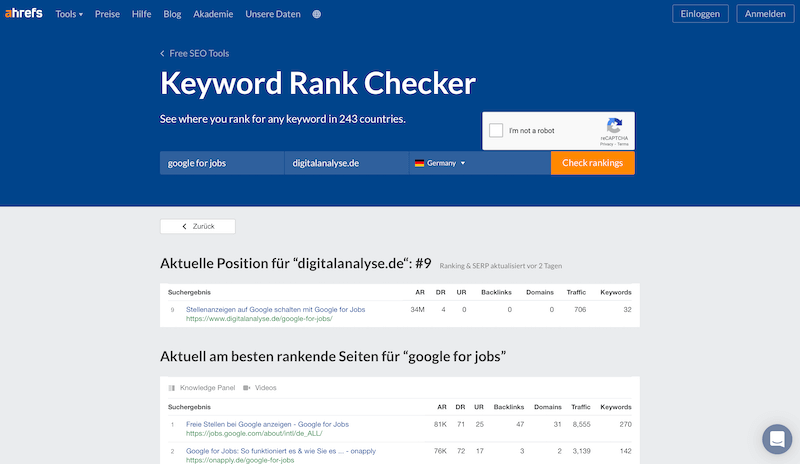The image size is (800, 464).
Task: Click the Knowledge Panel icon
Action: point(171,388)
